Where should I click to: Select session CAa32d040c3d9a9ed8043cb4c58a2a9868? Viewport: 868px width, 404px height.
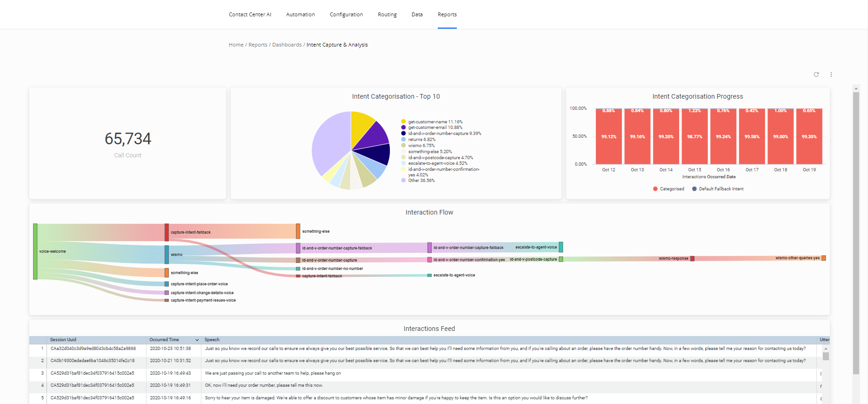pyautogui.click(x=93, y=349)
